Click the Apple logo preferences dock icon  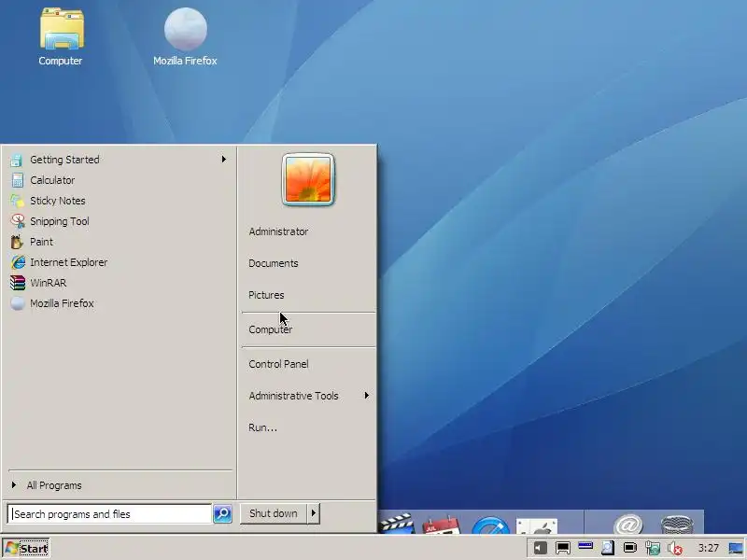tap(537, 525)
